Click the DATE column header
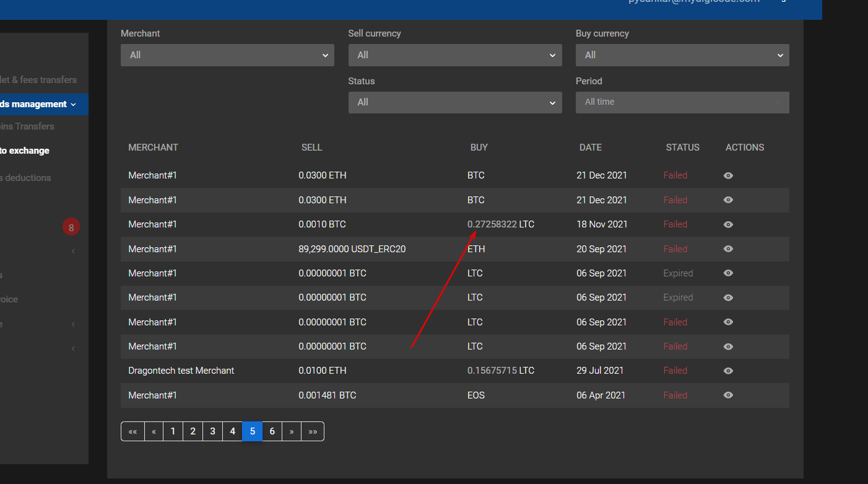This screenshot has width=868, height=484. click(591, 147)
